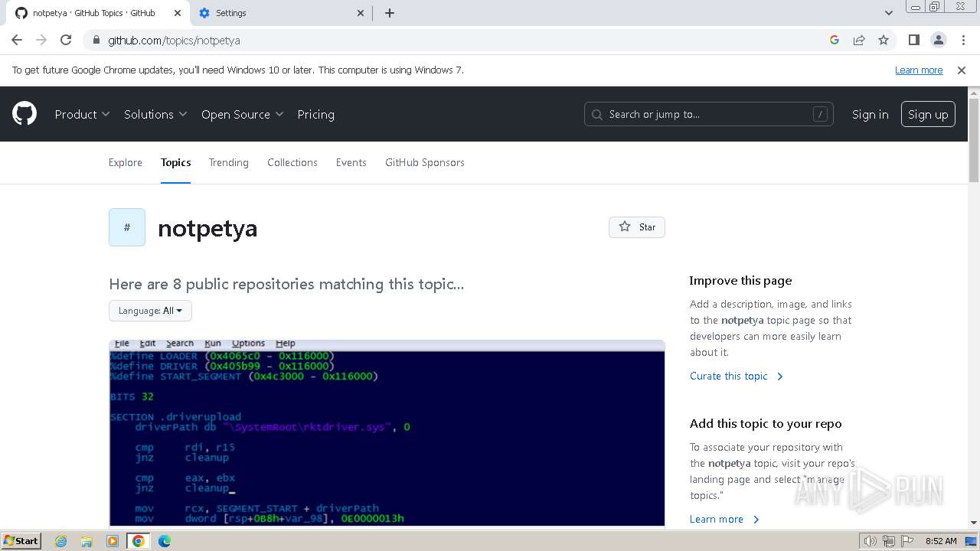
Task: Open the Collections tab
Action: (x=292, y=162)
